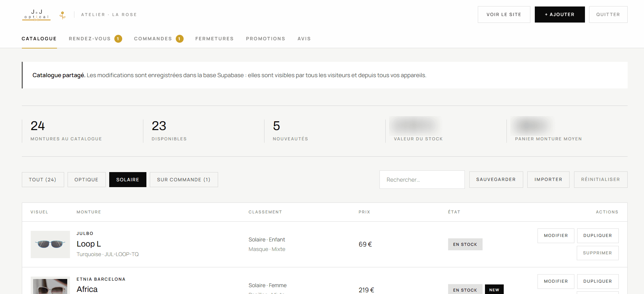Click the Réinitialiser button
644x294 pixels.
[x=600, y=180]
